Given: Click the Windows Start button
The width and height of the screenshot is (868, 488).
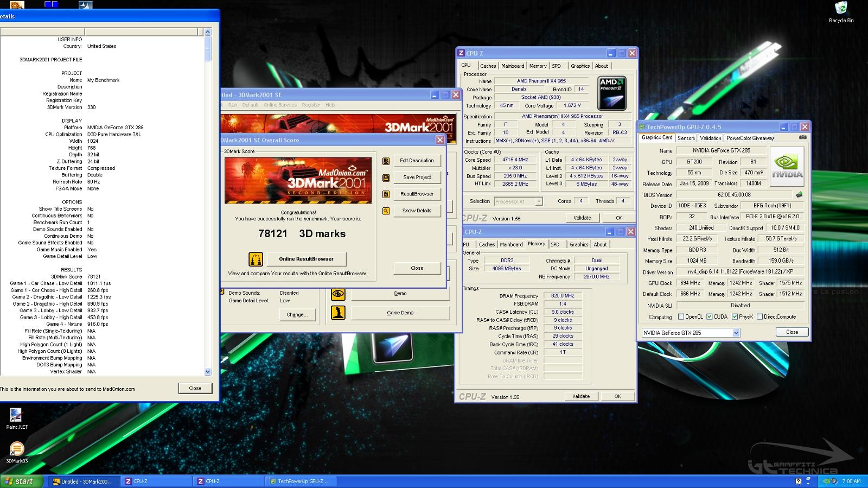Looking at the screenshot, I should click(20, 481).
